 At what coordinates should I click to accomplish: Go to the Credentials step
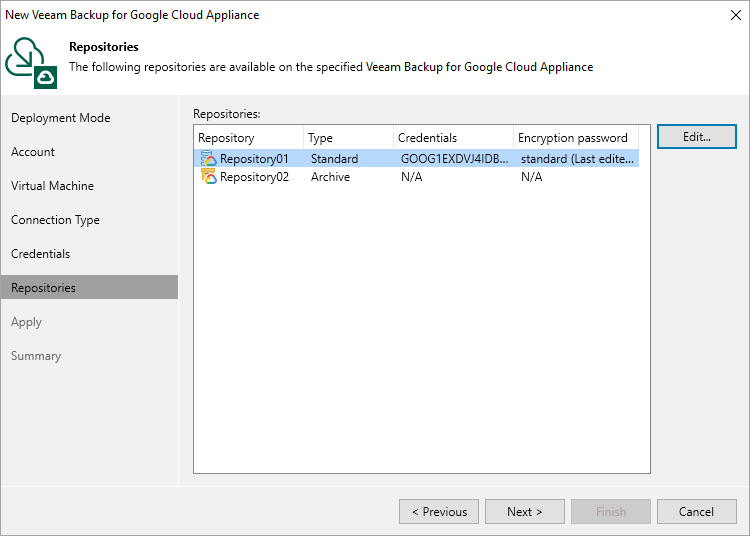pyautogui.click(x=41, y=253)
